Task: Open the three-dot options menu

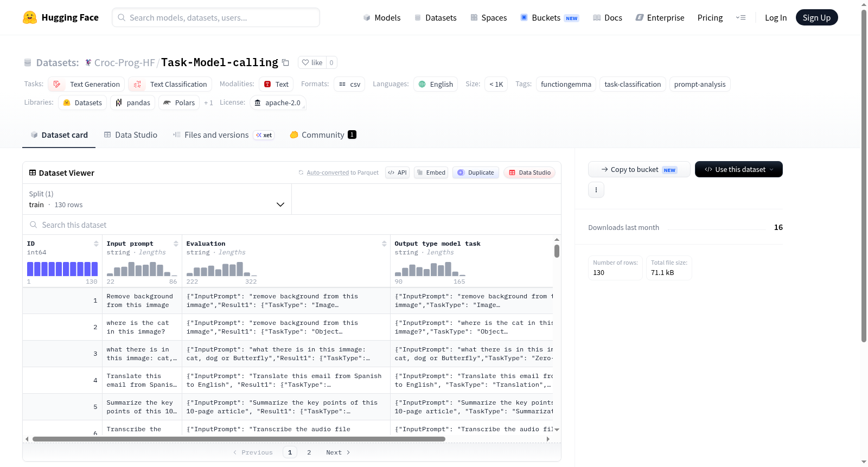Action: (x=596, y=190)
